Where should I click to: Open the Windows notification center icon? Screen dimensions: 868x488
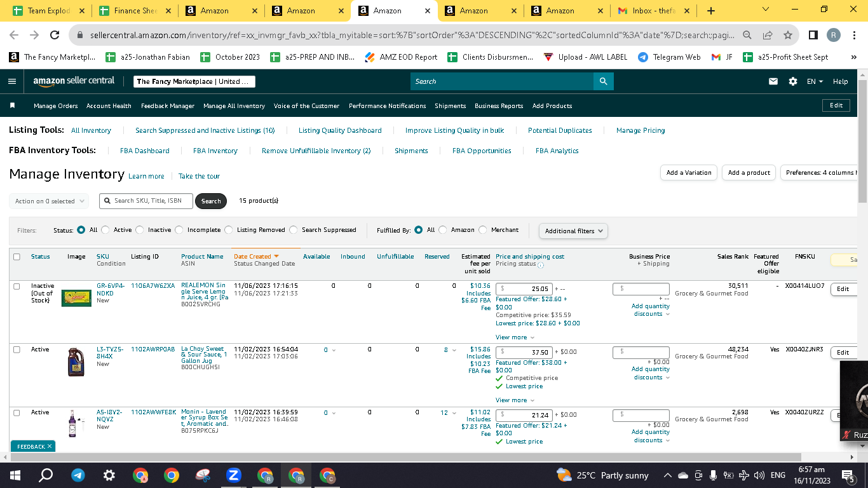tap(847, 475)
